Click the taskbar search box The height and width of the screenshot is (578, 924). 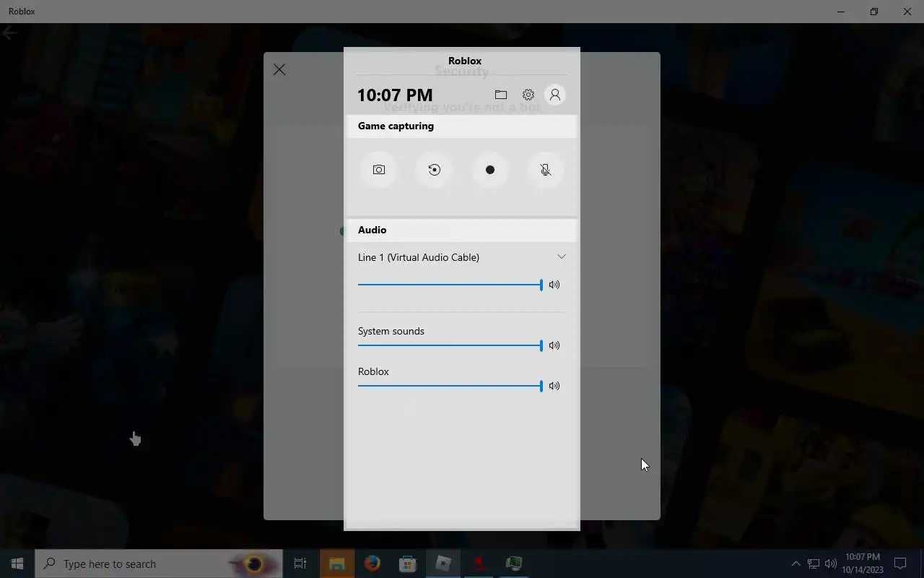click(159, 564)
